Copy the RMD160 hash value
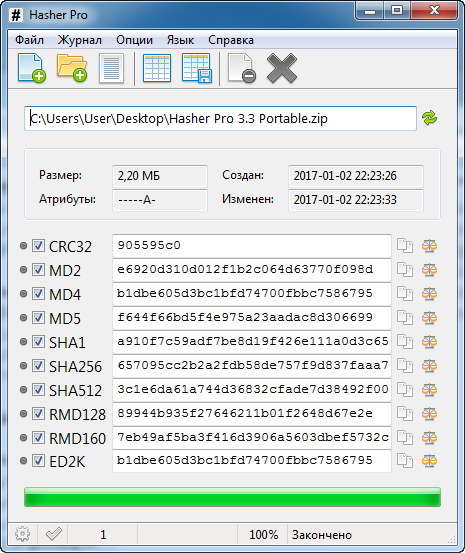Screen dimensions: 465x553 click(x=405, y=438)
